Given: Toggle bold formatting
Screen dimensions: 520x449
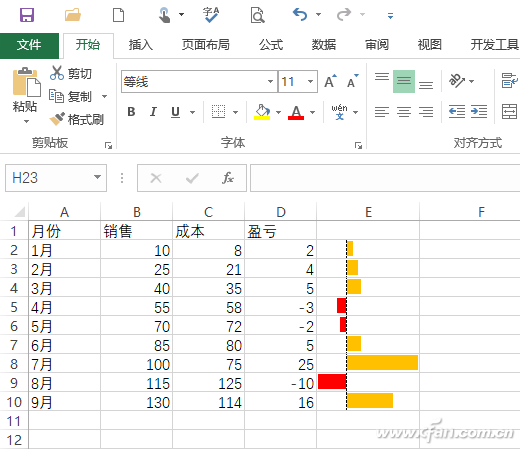Looking at the screenshot, I should click(x=131, y=112).
